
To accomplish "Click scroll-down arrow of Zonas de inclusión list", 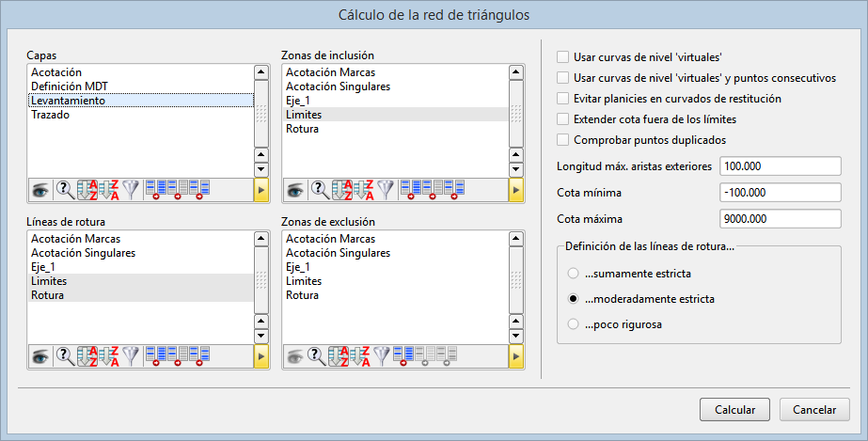I will (x=516, y=170).
